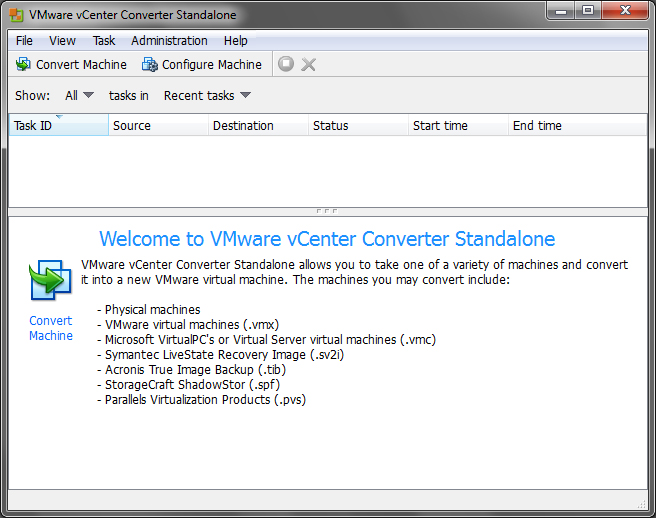Click the VMware app icon in title bar
Image resolution: width=656 pixels, height=518 pixels.
coord(16,15)
